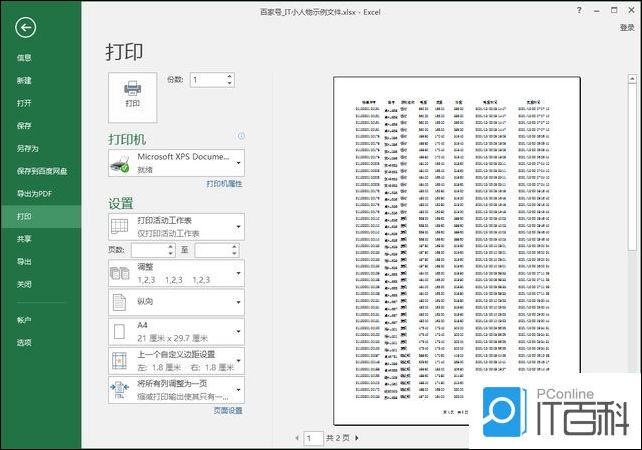Screen dimensions: 642x450
Task: Click the worksheet grid icon
Action: tap(120, 226)
